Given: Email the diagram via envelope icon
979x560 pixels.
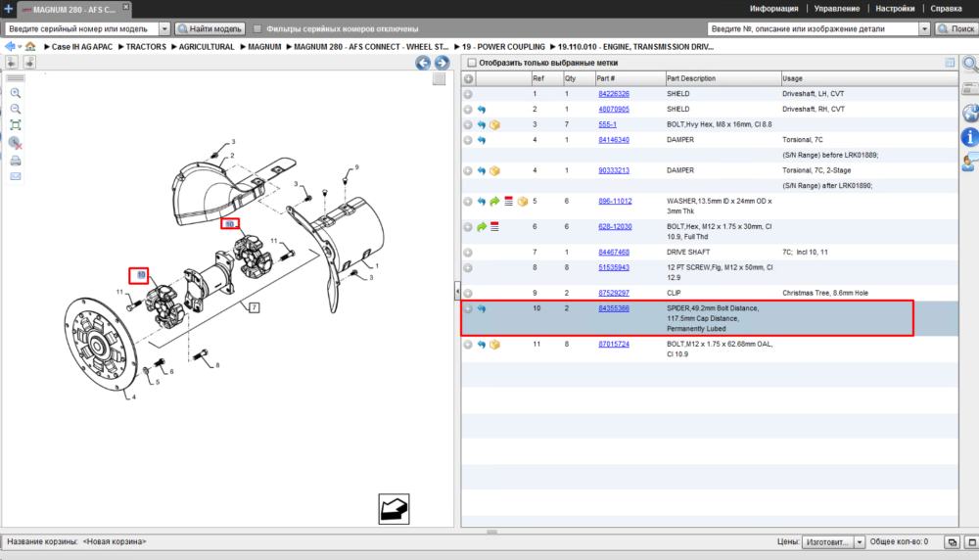Looking at the screenshot, I should [16, 176].
